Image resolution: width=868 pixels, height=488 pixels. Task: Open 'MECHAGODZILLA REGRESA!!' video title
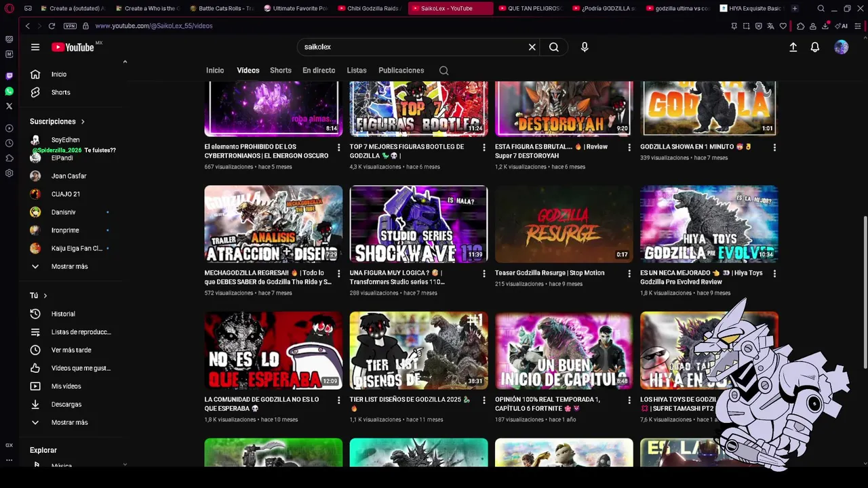point(268,277)
